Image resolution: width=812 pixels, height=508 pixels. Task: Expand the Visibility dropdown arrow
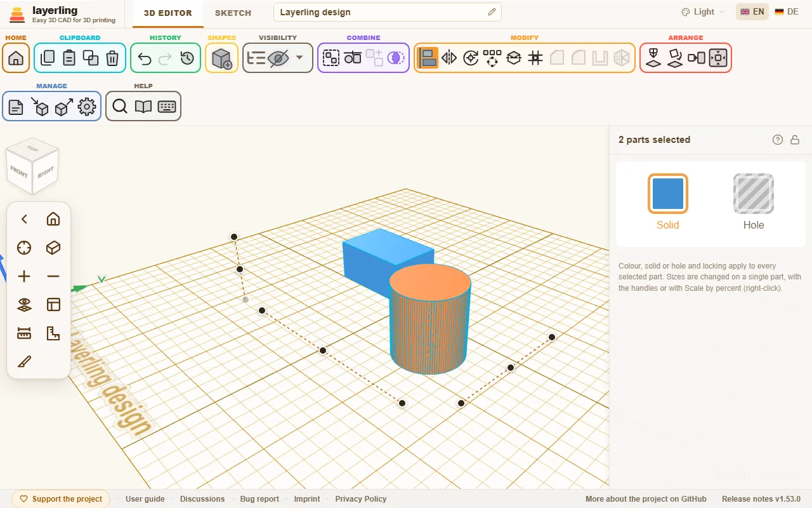299,58
